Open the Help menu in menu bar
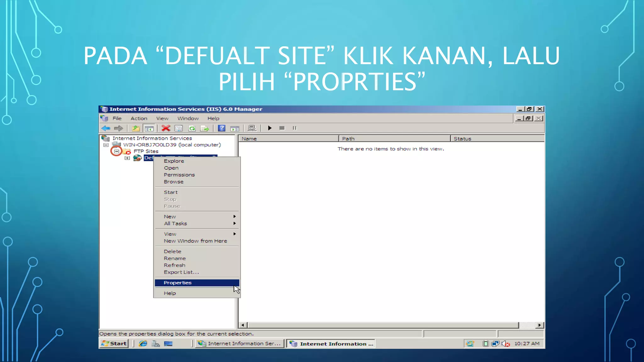Screen dimensions: 644x362 213,118
